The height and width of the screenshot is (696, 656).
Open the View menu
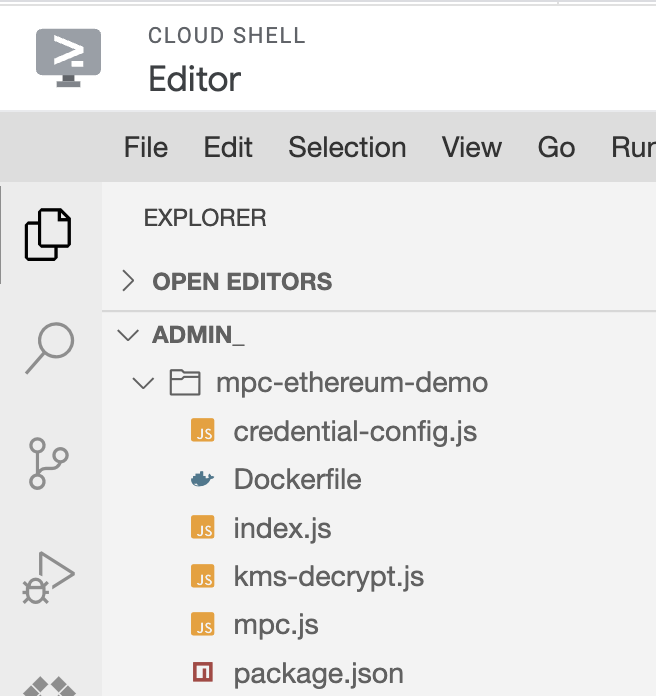click(x=472, y=147)
